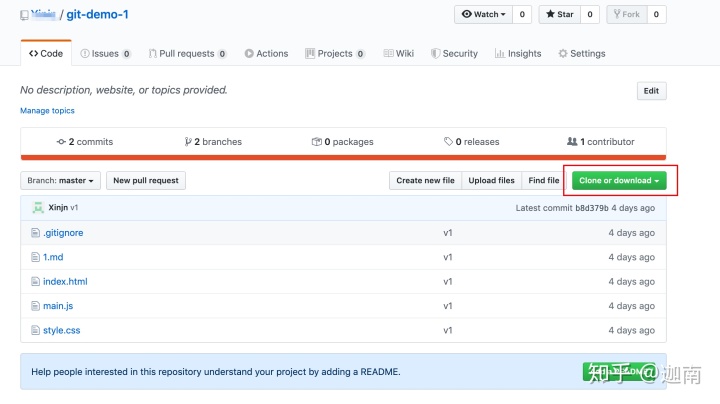
Task: Click the Manage topics link
Action: 47,111
